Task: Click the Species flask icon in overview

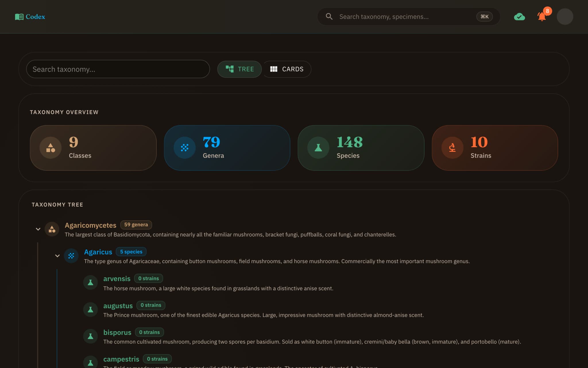Action: coord(318,147)
